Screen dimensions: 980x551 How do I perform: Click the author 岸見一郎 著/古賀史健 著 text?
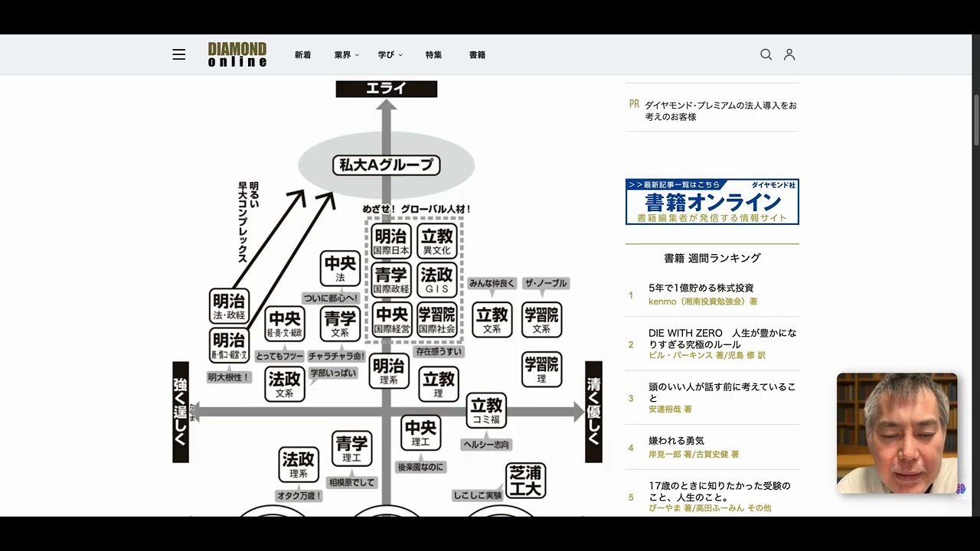[694, 455]
